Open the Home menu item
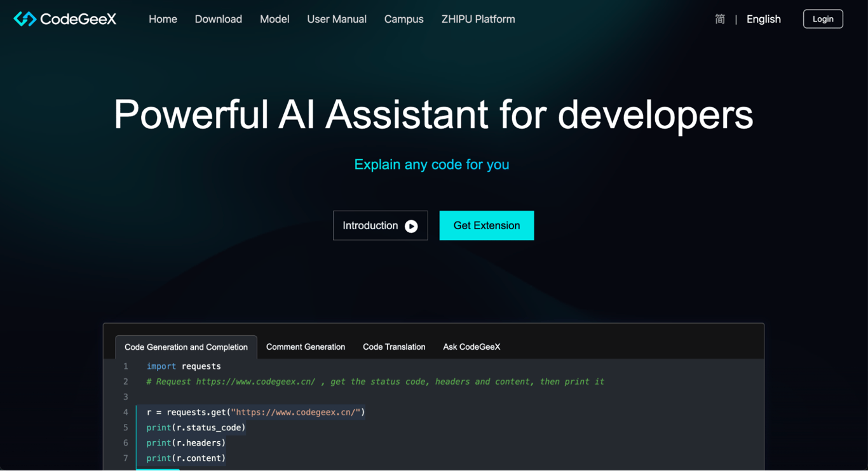The image size is (868, 471). (x=163, y=19)
